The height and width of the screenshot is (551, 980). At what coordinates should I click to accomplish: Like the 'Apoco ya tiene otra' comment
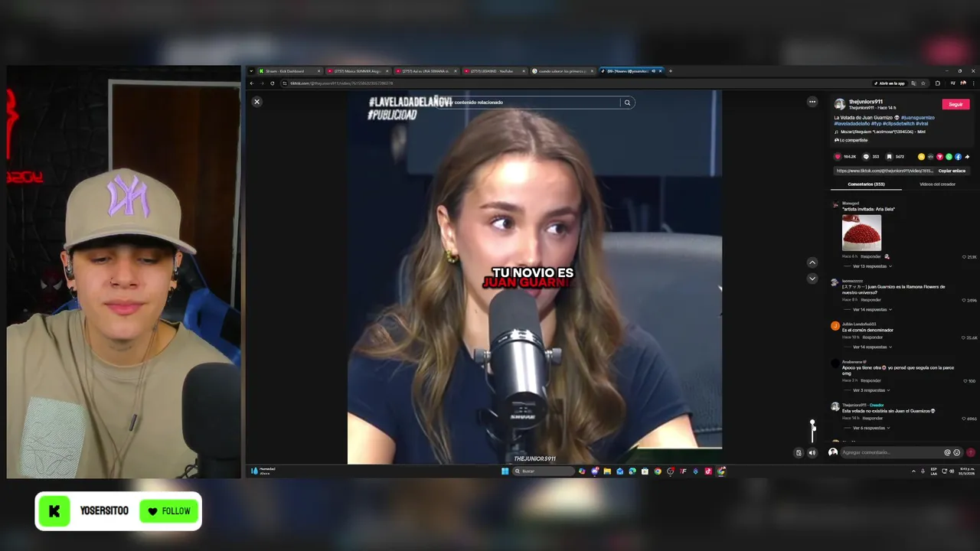tap(965, 380)
